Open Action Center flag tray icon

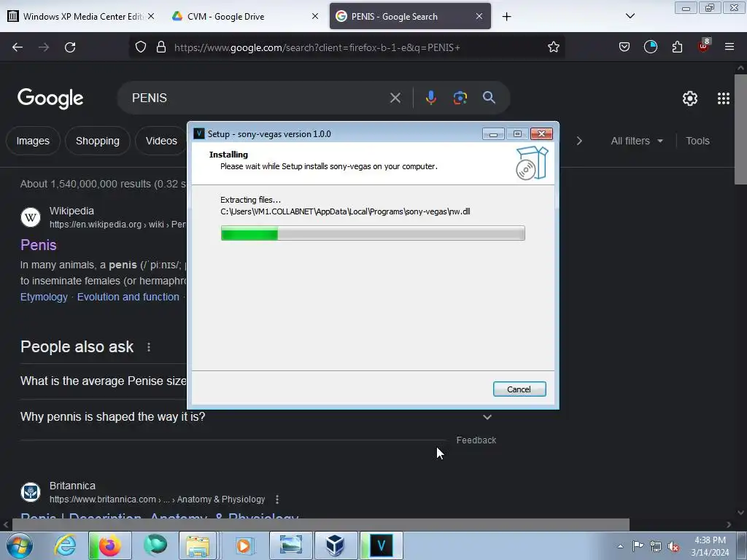[638, 546]
